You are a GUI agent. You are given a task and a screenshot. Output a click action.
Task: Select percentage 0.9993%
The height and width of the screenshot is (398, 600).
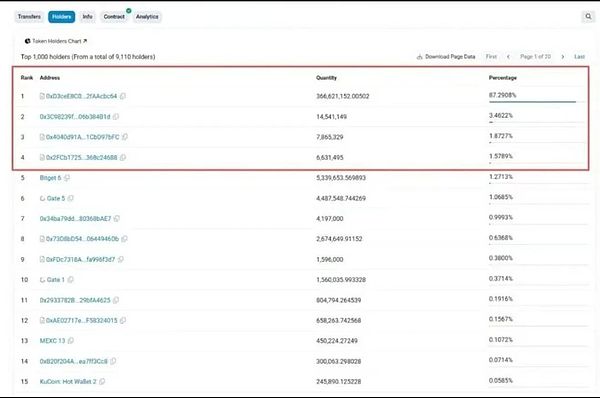501,217
